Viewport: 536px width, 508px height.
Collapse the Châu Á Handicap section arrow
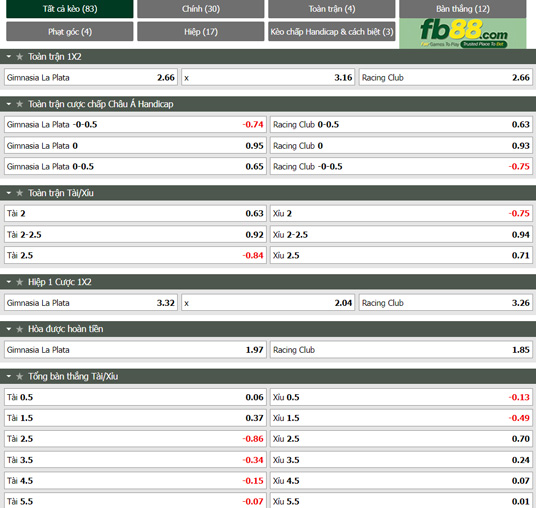9,104
